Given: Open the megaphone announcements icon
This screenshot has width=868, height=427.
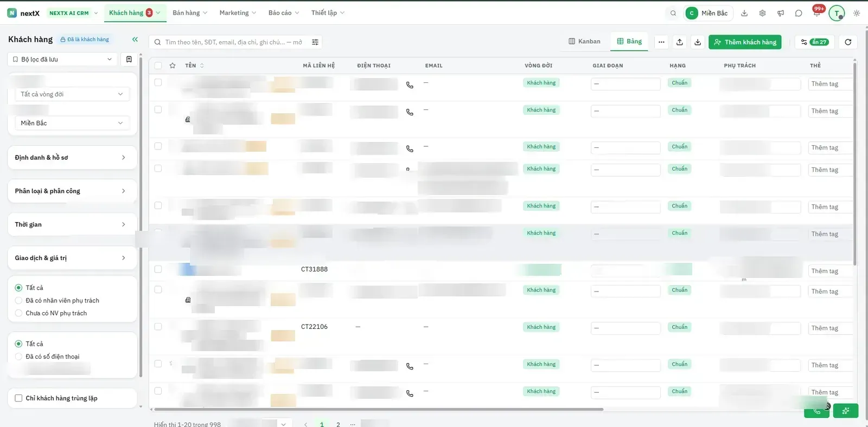Looking at the screenshot, I should (781, 13).
